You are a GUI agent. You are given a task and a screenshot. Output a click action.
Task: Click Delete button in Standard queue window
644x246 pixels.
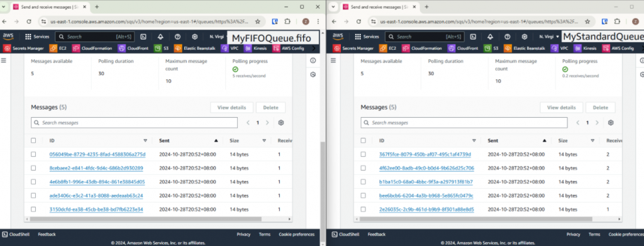(601, 108)
